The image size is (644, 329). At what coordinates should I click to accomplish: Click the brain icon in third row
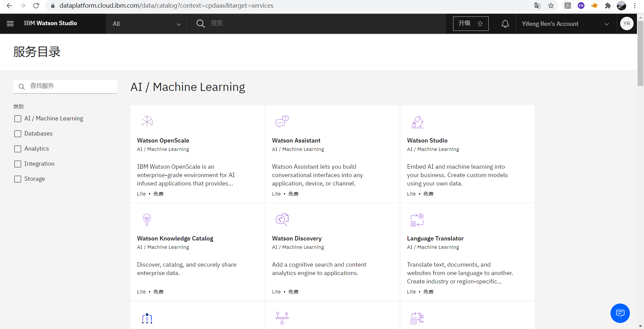(147, 318)
